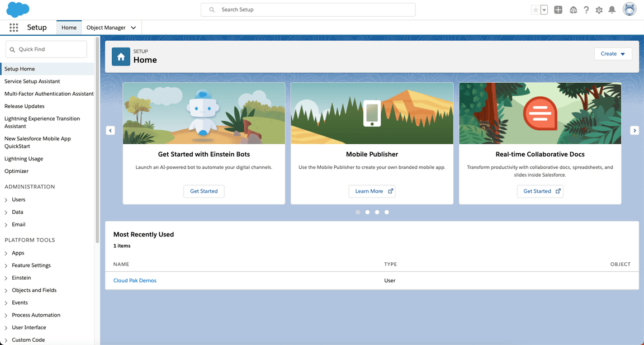Click the Quick Find magnifier icon
Image resolution: width=644 pixels, height=345 pixels.
12,49
